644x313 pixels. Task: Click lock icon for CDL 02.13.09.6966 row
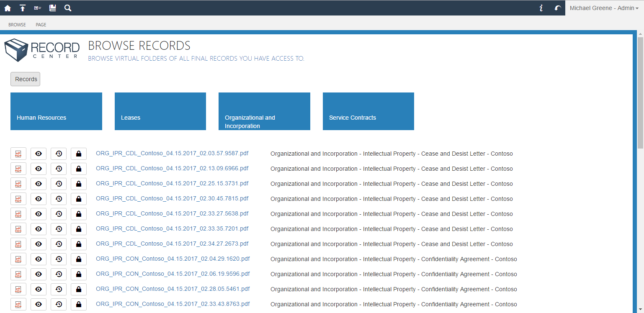coord(79,169)
